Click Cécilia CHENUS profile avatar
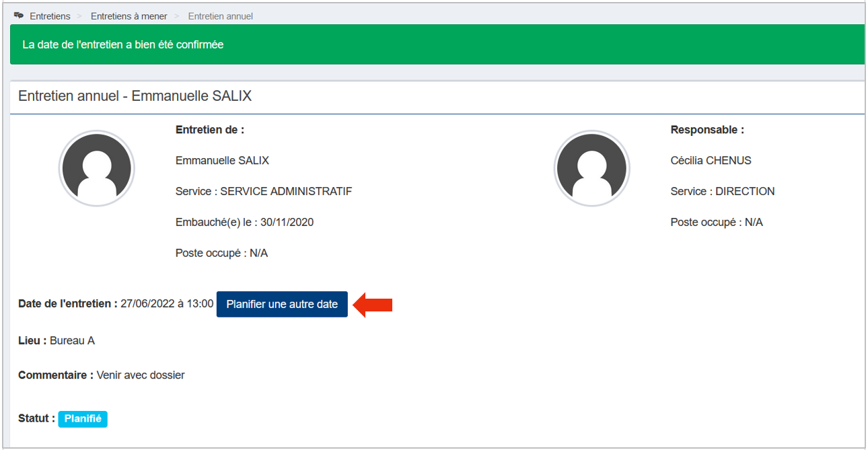The height and width of the screenshot is (450, 868). 592,169
